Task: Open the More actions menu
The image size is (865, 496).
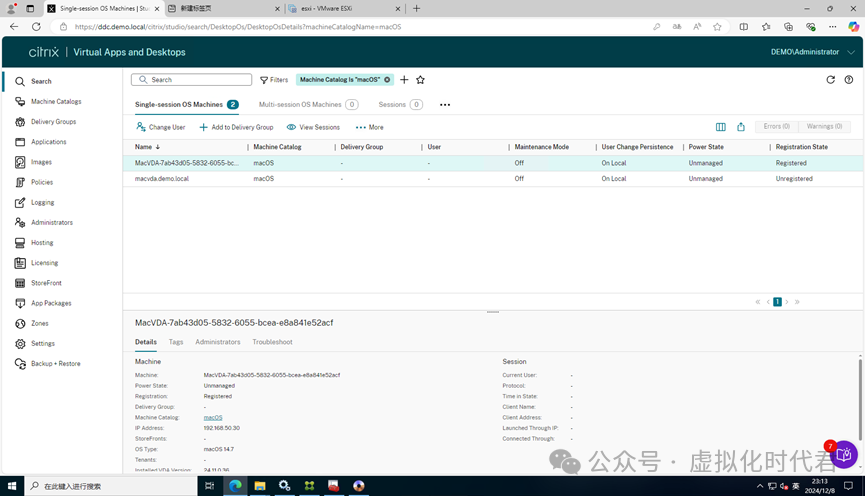Action: click(x=370, y=127)
